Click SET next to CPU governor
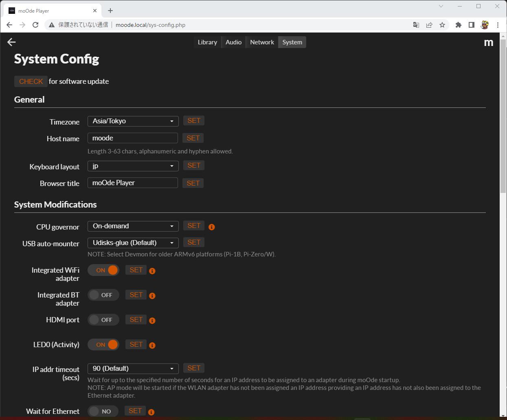Viewport: 507px width, 420px height. pyautogui.click(x=194, y=226)
